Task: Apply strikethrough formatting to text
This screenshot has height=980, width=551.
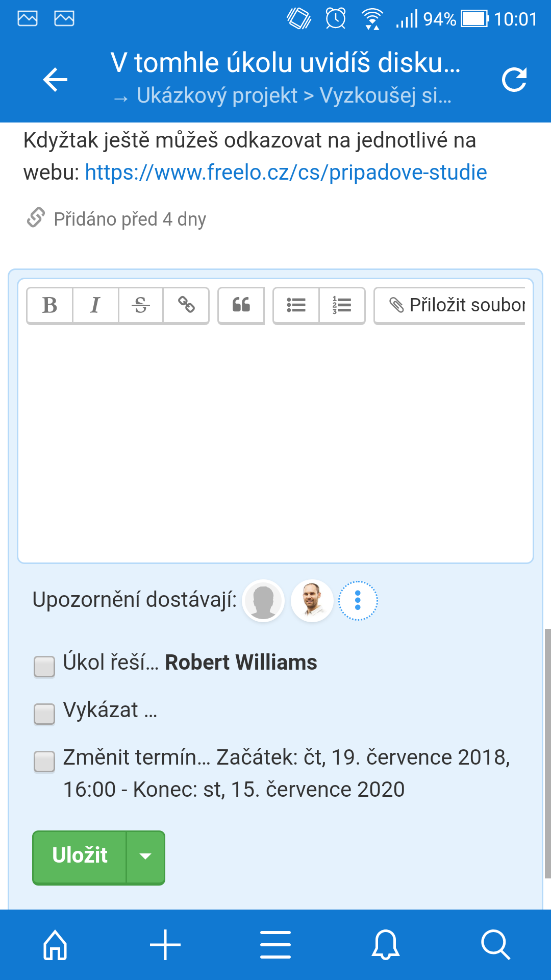Action: point(141,305)
